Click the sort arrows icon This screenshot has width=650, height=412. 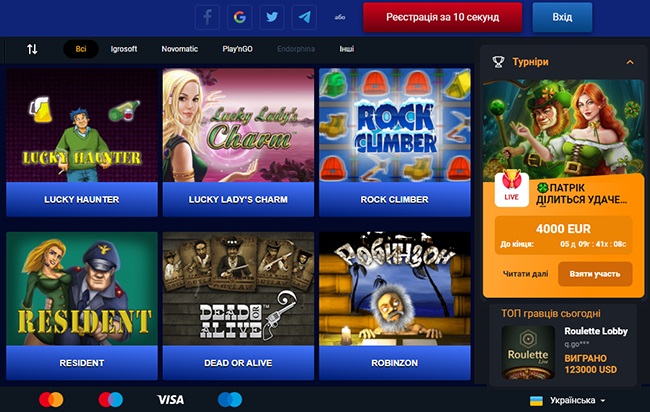[x=32, y=49]
